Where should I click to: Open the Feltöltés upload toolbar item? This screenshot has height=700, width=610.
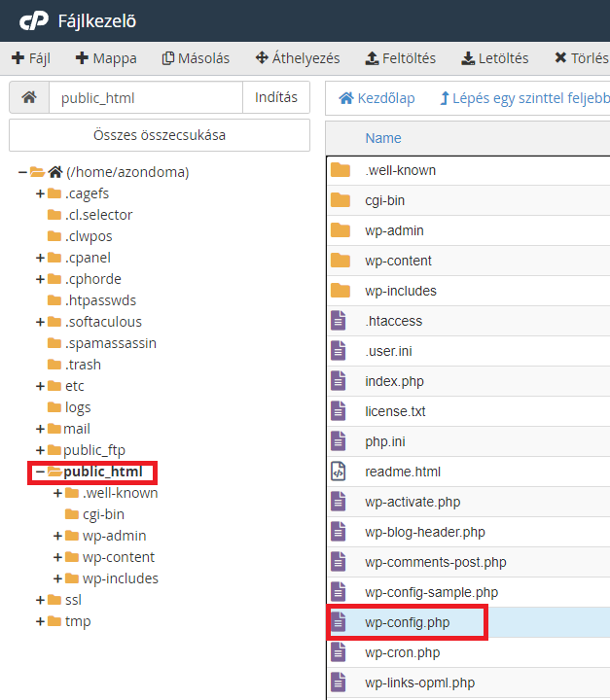click(400, 58)
